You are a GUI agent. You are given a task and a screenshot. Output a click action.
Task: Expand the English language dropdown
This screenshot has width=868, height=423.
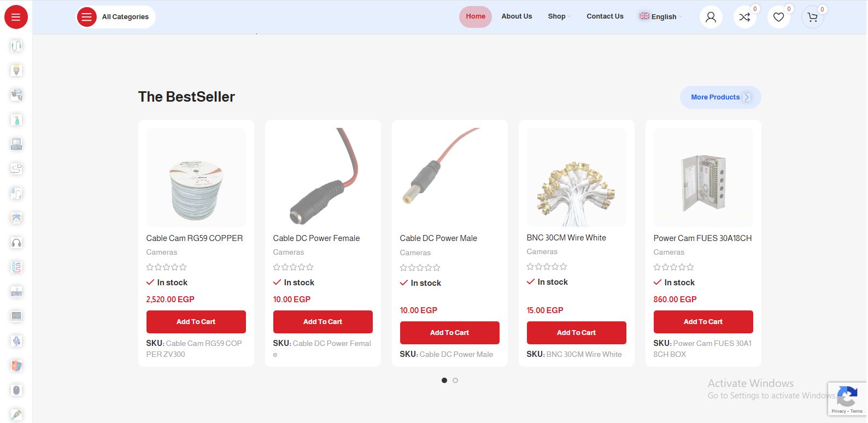pyautogui.click(x=661, y=16)
